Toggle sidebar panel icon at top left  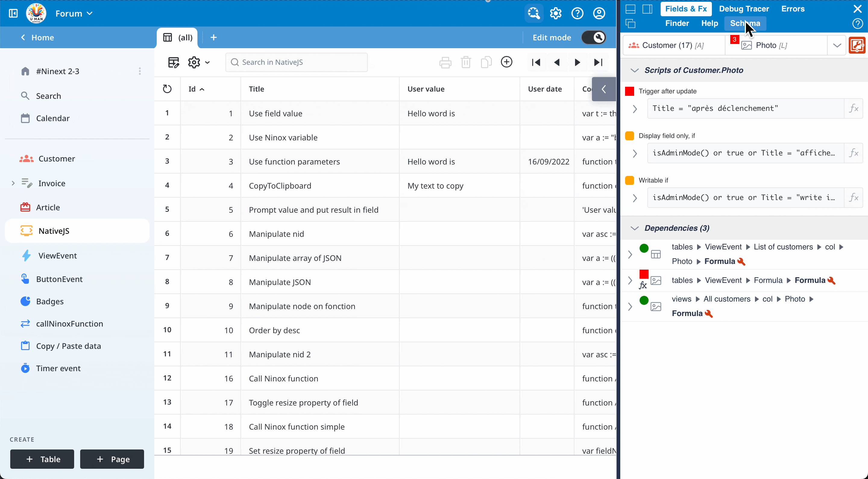click(x=13, y=14)
